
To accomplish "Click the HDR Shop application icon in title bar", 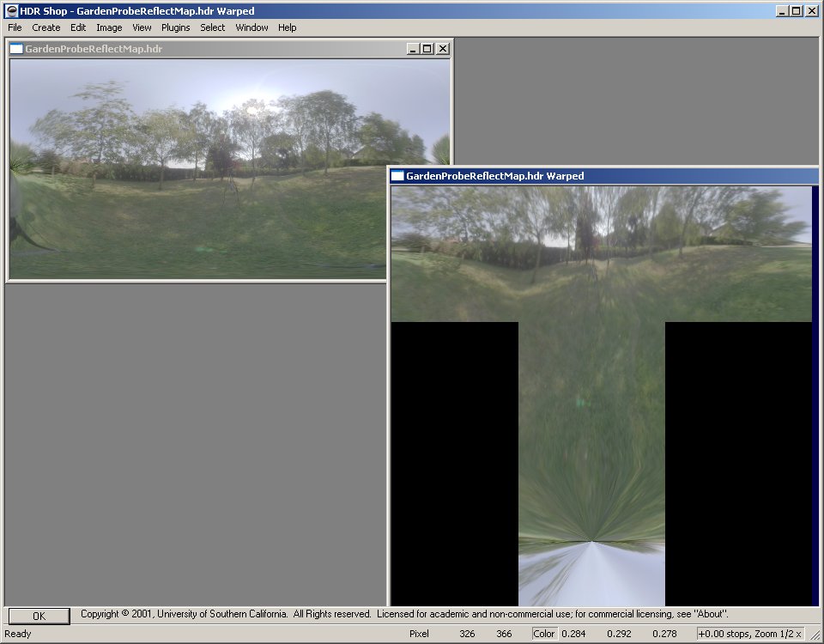I will coord(11,10).
